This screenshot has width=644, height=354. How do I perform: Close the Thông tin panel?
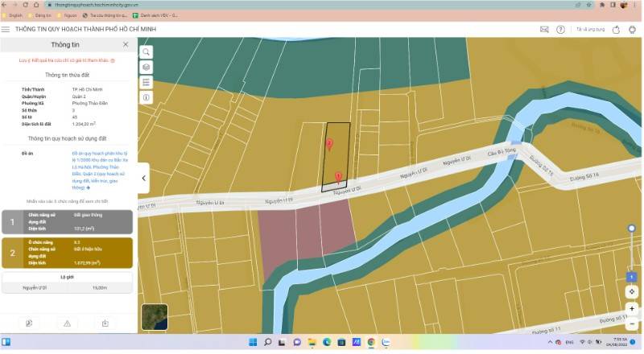pyautogui.click(x=126, y=44)
